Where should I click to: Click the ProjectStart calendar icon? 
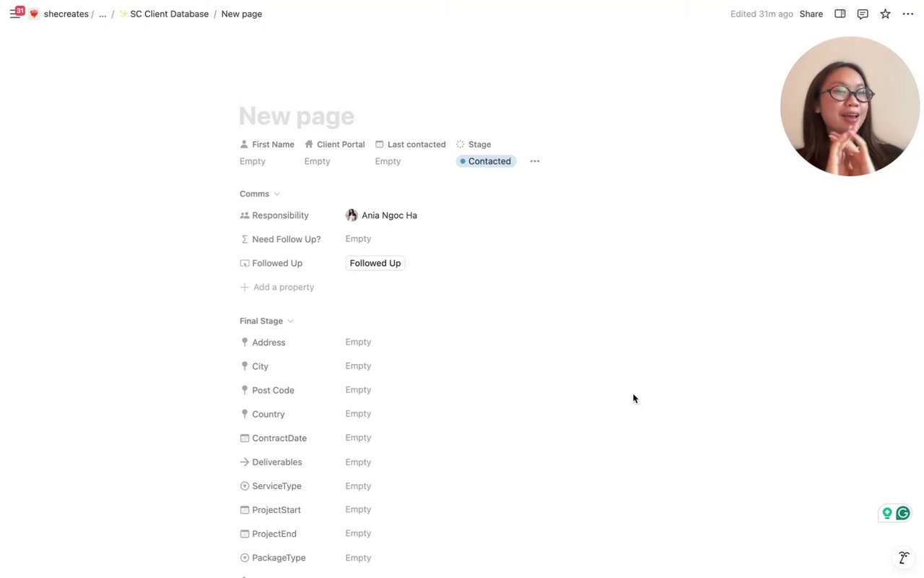pyautogui.click(x=245, y=510)
